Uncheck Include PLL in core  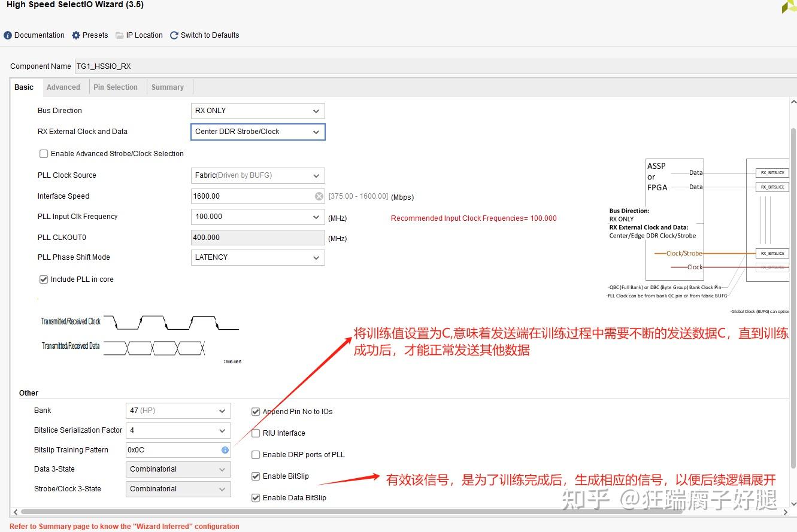[x=44, y=279]
